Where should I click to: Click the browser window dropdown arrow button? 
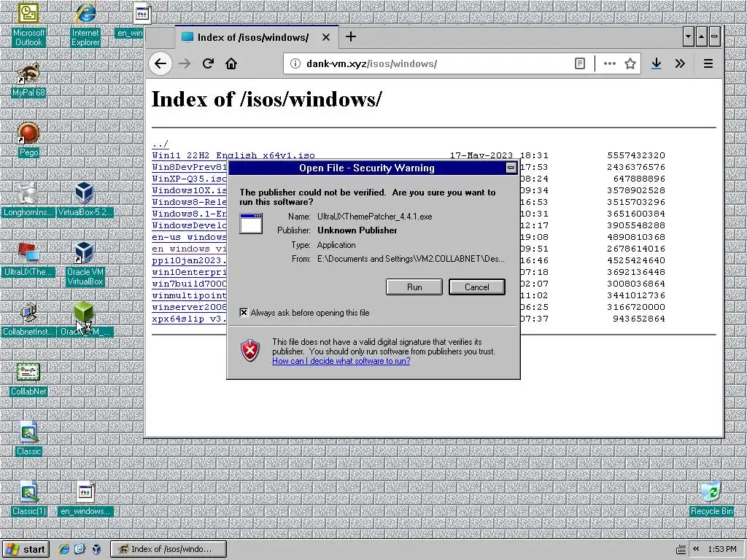coord(688,36)
